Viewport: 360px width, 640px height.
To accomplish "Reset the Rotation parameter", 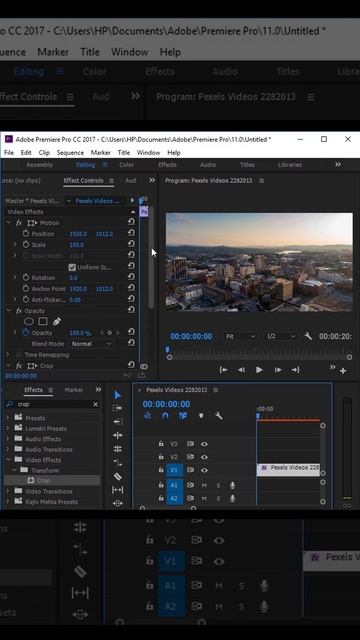I will click(x=131, y=277).
